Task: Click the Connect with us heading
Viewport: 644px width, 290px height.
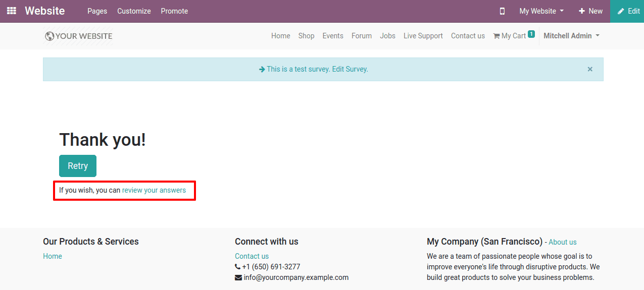Action: coord(267,242)
